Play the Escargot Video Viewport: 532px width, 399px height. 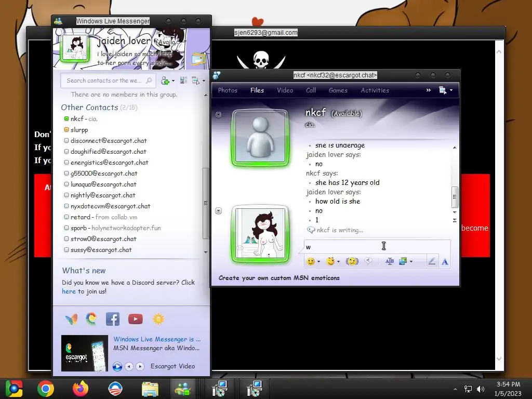coord(117,366)
